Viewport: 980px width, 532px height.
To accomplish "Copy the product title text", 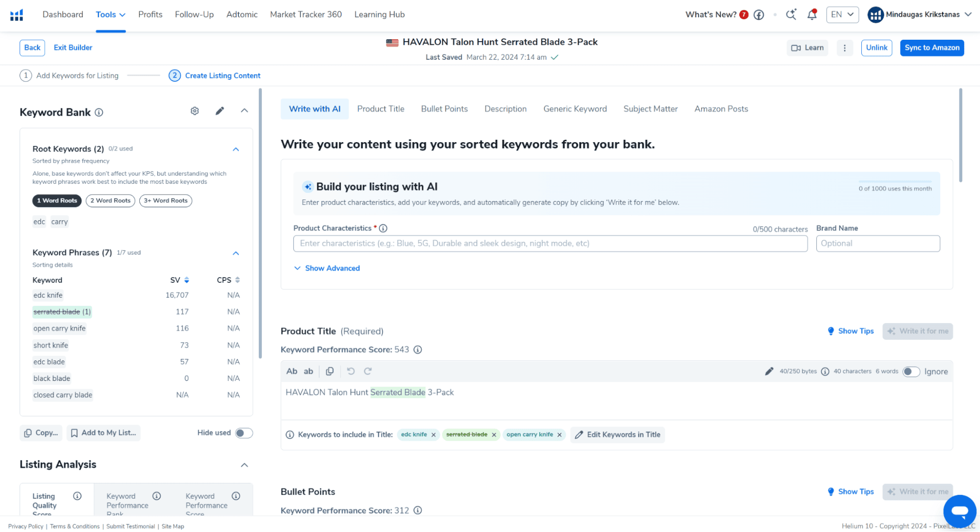I will pos(330,371).
